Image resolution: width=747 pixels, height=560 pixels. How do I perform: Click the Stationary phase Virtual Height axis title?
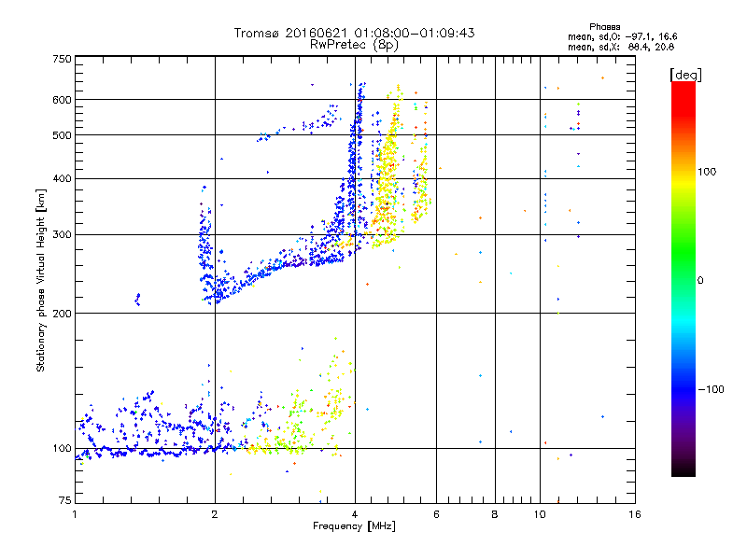(x=40, y=280)
